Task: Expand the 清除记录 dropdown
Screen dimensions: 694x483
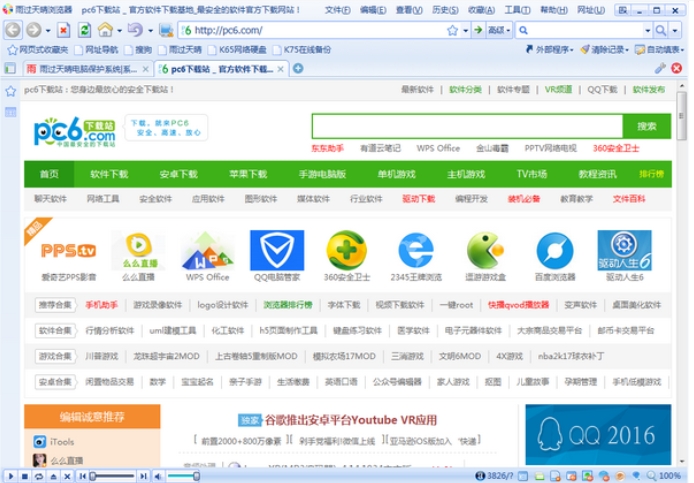Action: pyautogui.click(x=605, y=50)
